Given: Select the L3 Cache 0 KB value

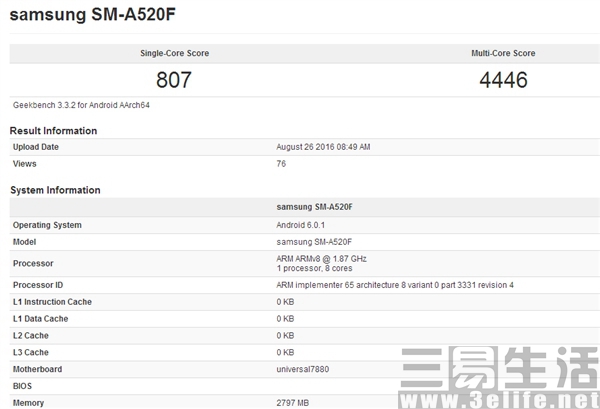Looking at the screenshot, I should click(x=285, y=352).
